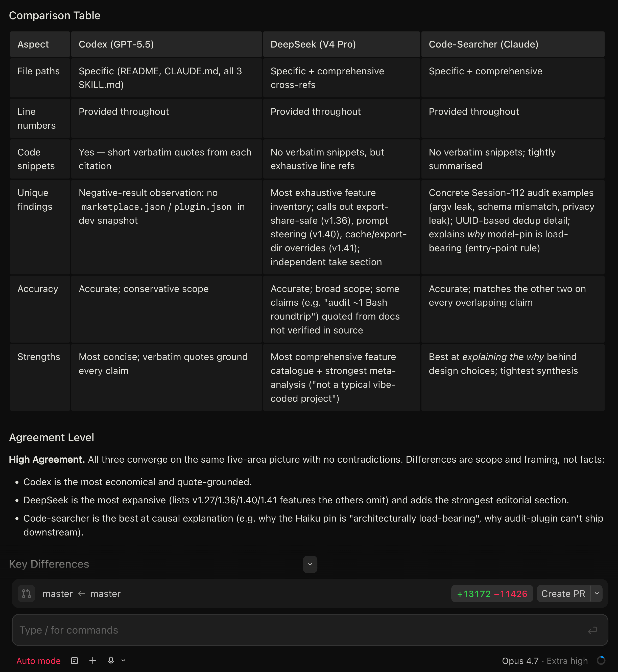This screenshot has width=618, height=672.
Task: Open the Opus 4.7 Extra high model selector
Action: 545,661
